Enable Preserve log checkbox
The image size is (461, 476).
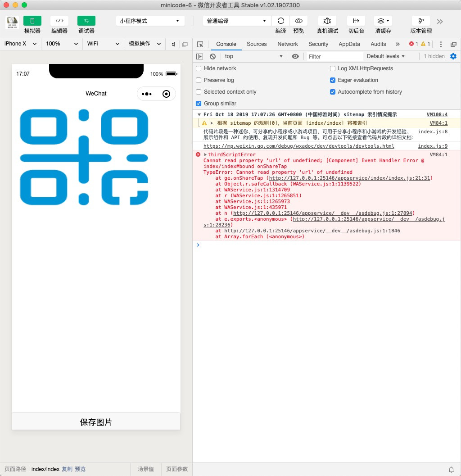(x=199, y=80)
